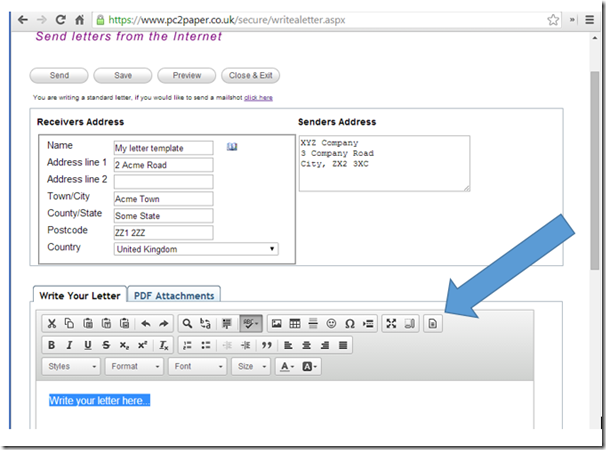Screen dimensions: 606x450
Task: Open the Chrome menu hamburger icon
Action: pyautogui.click(x=589, y=19)
